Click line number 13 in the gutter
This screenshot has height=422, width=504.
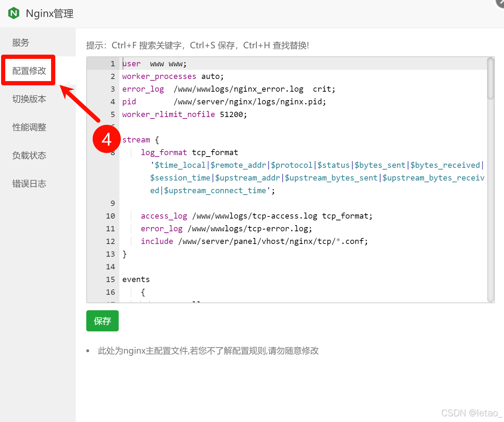point(111,254)
